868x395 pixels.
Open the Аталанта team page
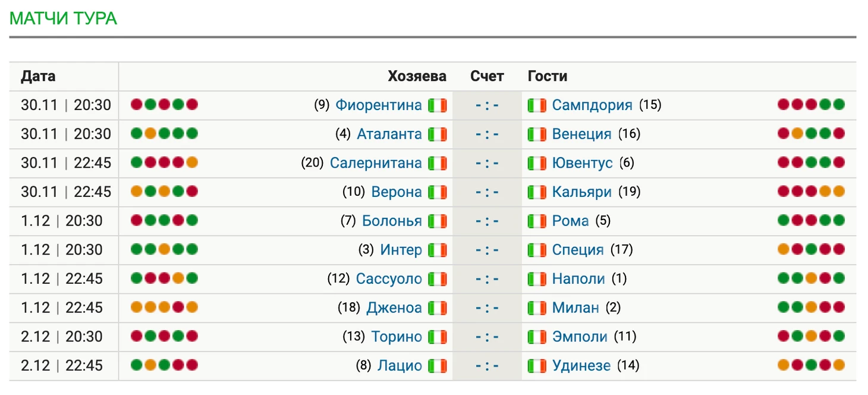click(x=389, y=134)
